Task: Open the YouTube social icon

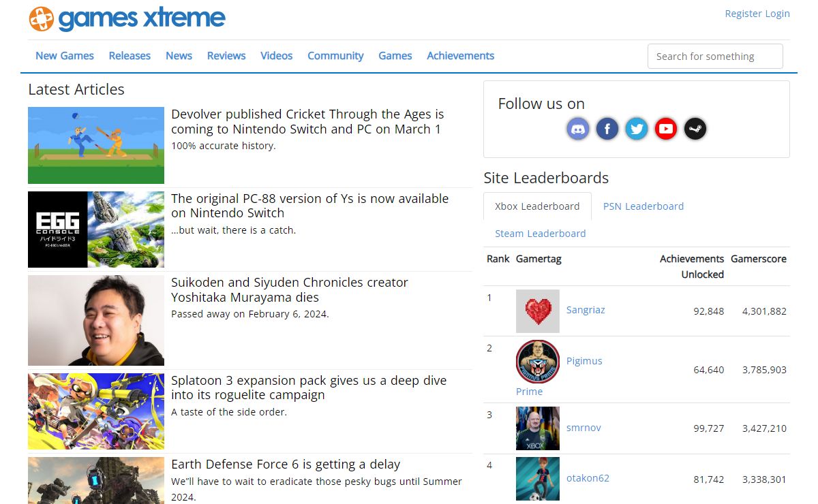Action: click(666, 129)
